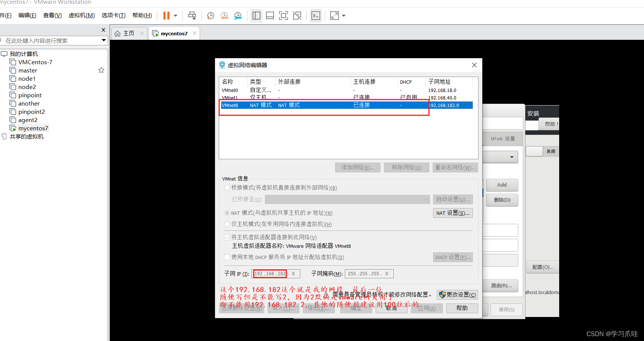Open the 已桥接至 combo box
The width and height of the screenshot is (644, 341).
[x=348, y=199]
